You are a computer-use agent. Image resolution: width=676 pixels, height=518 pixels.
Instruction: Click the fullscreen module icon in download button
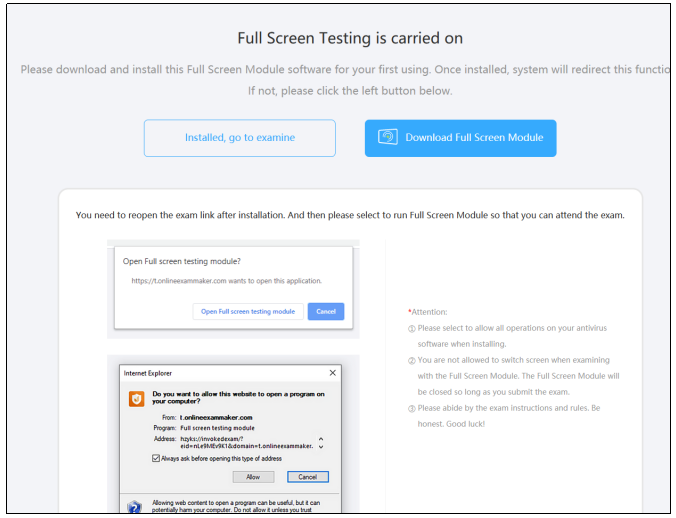pyautogui.click(x=388, y=137)
